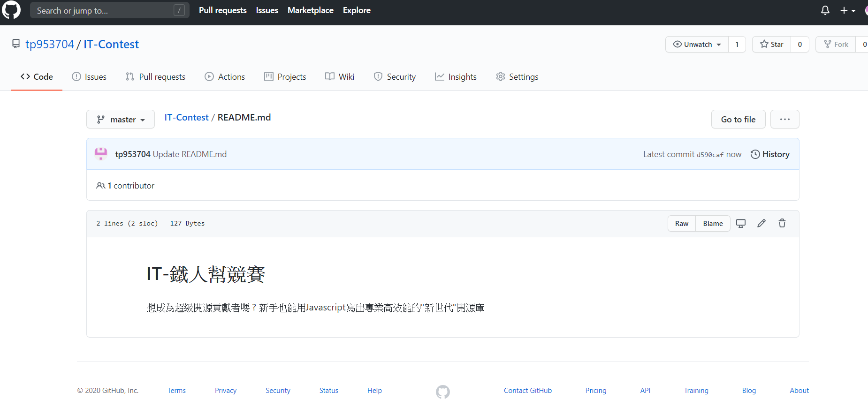Open the Pull requests repo tab
868x415 pixels.
click(x=155, y=76)
